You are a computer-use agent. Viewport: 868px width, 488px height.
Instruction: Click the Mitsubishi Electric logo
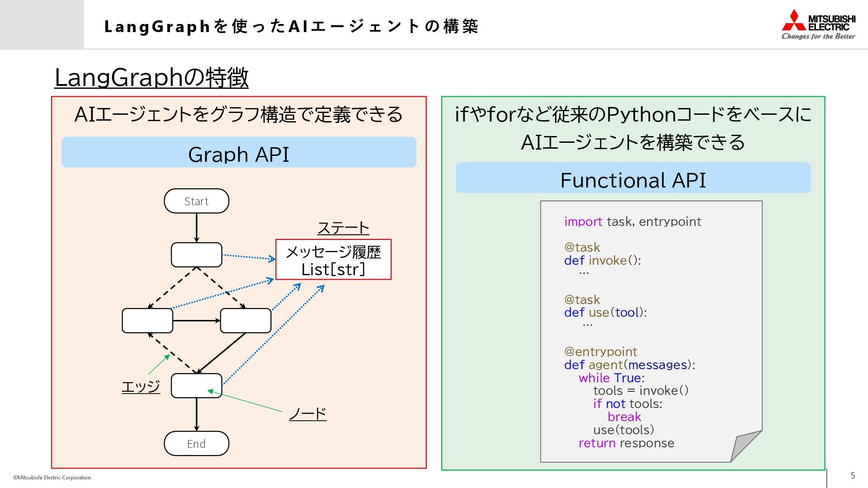818,24
